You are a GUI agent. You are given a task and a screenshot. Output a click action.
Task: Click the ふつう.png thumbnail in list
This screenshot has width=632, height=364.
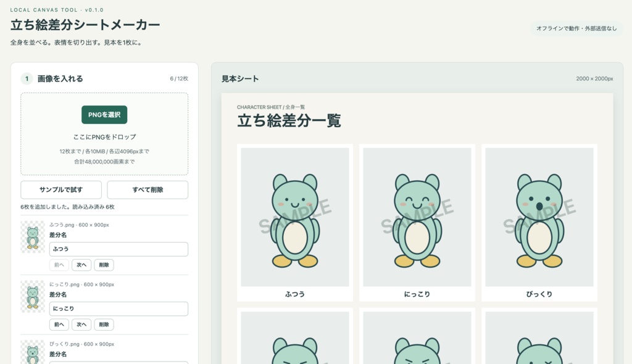point(33,237)
